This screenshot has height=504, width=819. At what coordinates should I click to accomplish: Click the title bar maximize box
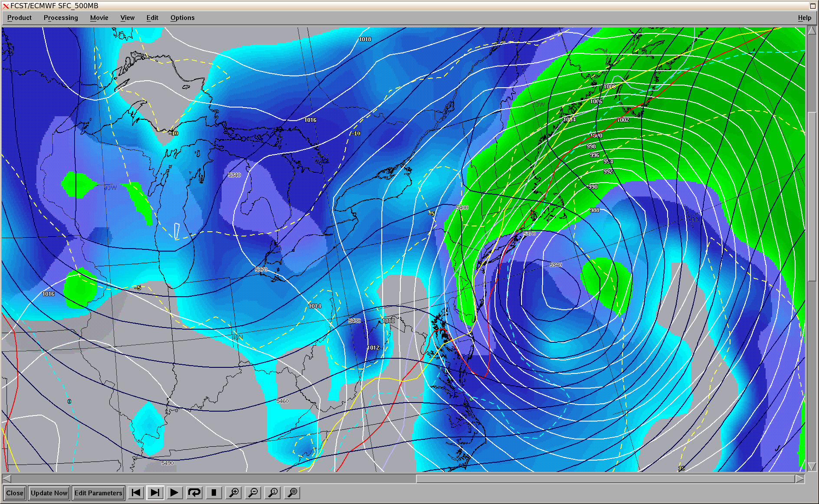click(x=812, y=6)
